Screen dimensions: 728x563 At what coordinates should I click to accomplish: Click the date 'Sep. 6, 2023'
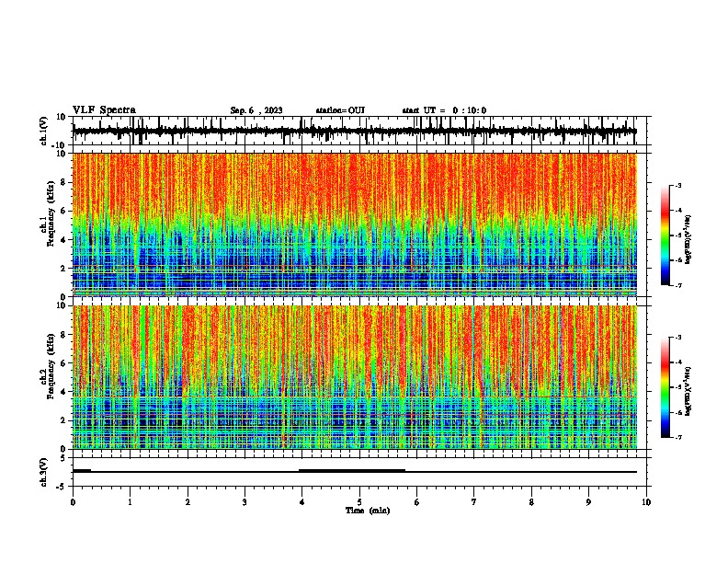tap(256, 110)
